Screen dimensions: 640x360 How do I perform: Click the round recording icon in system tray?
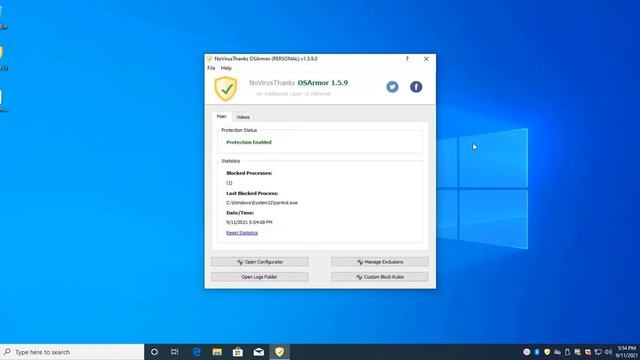point(527,352)
